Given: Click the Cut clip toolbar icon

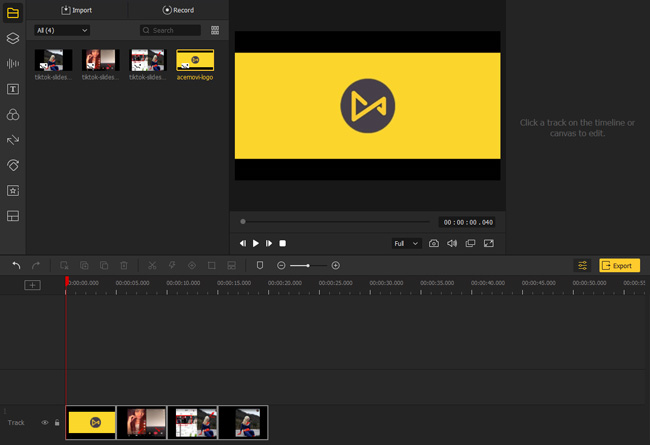Looking at the screenshot, I should click(64, 265).
